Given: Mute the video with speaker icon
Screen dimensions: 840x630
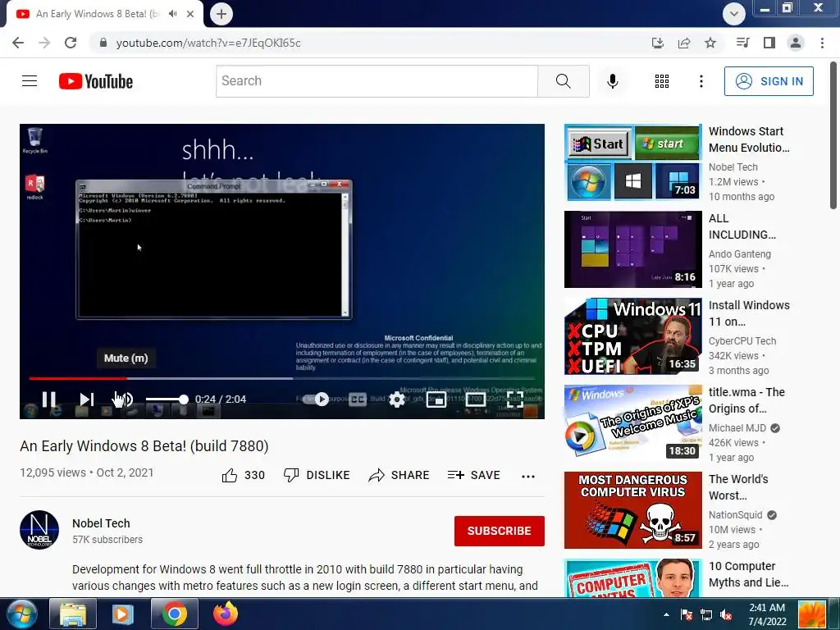Looking at the screenshot, I should (x=124, y=399).
